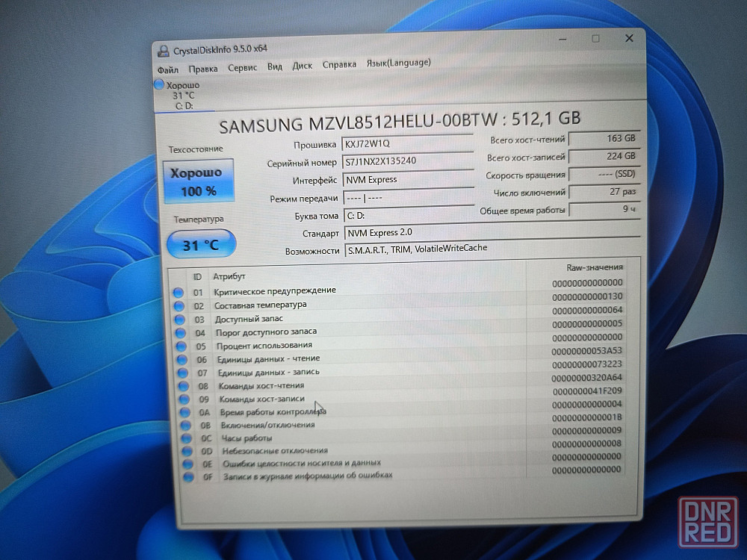Select the Составная температура attribute text
The height and width of the screenshot is (560, 747).
click(x=261, y=305)
